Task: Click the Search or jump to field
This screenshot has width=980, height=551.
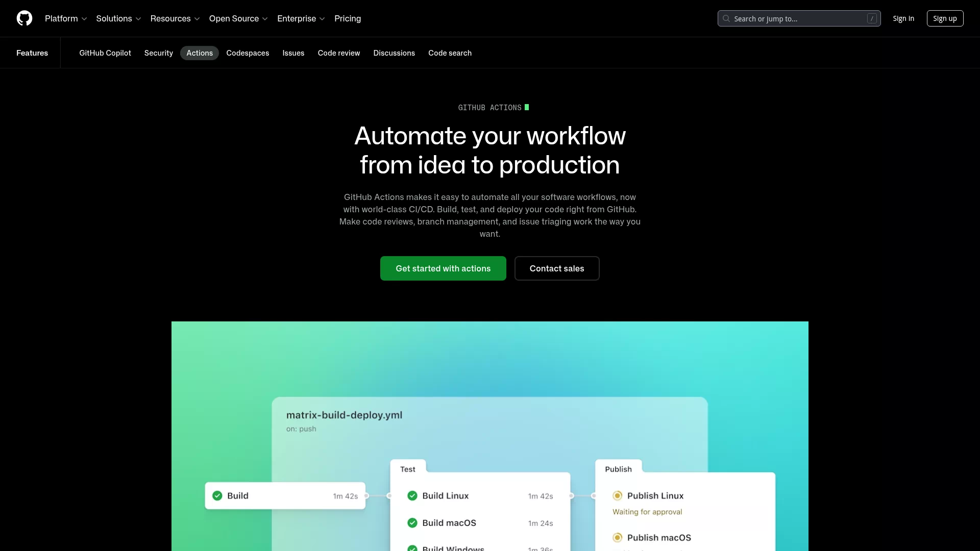Action: coord(799,18)
